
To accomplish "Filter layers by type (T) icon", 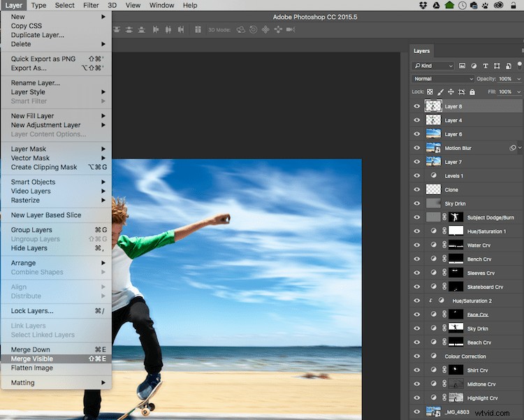I will pyautogui.click(x=486, y=66).
